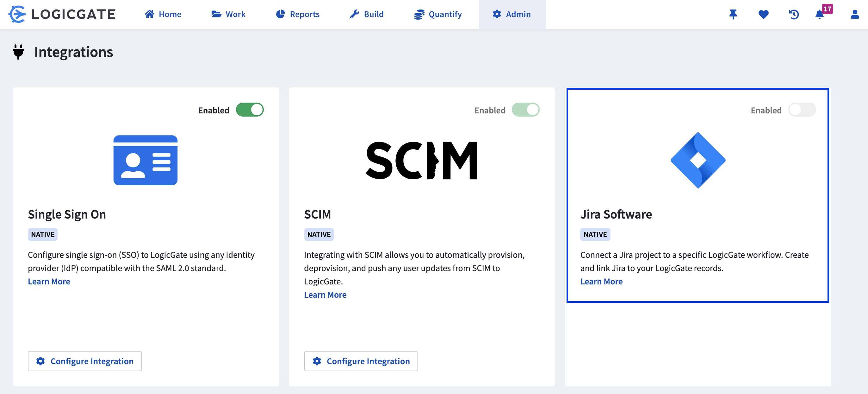This screenshot has width=868, height=394.
Task: Click the Jira Software diamond logo
Action: tap(697, 160)
